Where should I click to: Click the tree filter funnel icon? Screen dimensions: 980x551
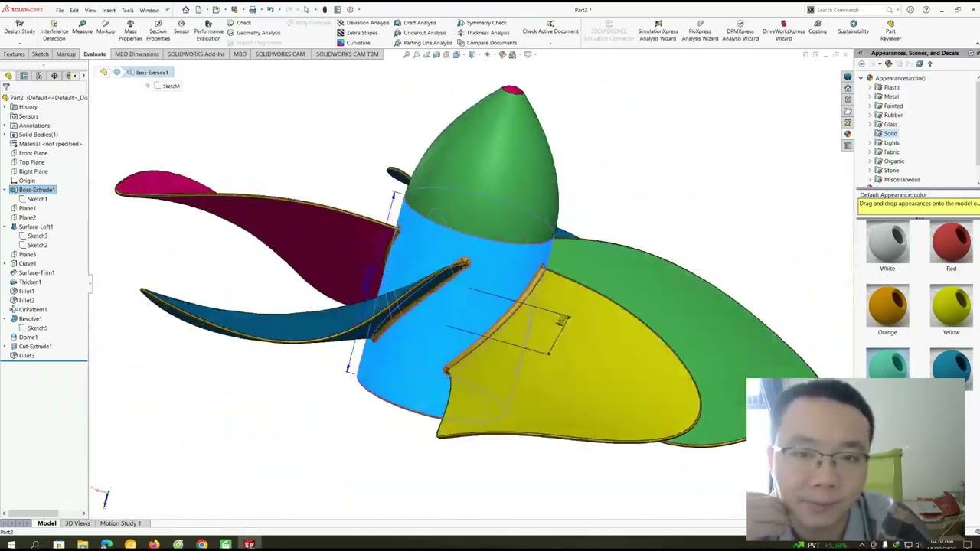click(6, 87)
